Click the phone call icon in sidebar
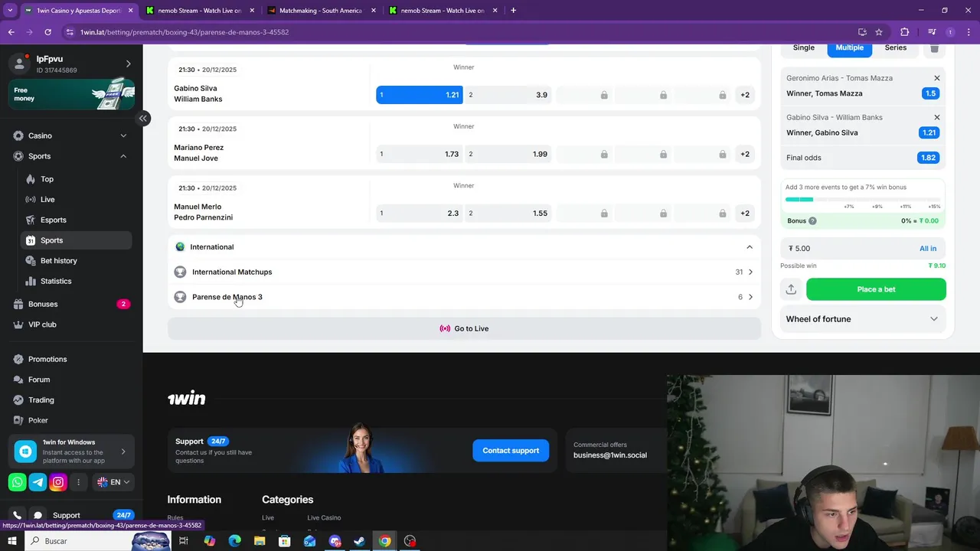 (17, 515)
